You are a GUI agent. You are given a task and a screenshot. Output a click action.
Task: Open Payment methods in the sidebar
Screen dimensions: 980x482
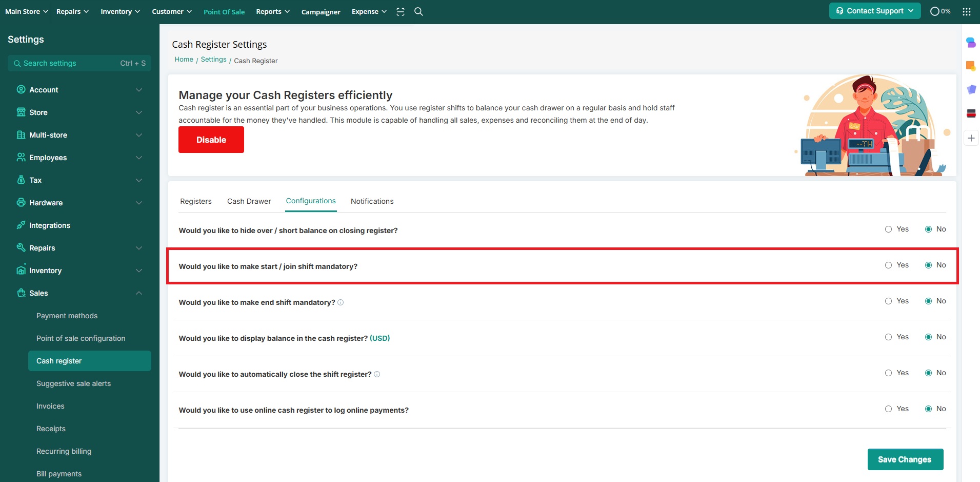click(67, 316)
